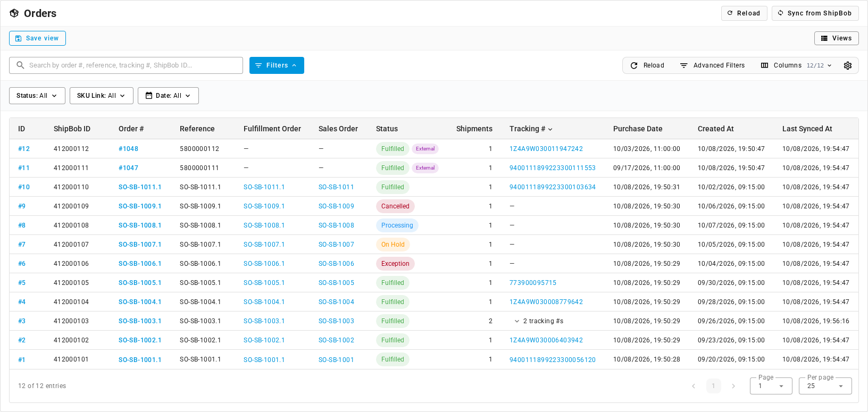This screenshot has height=412, width=868.
Task: Click the Purchase Date column header
Action: coord(638,129)
